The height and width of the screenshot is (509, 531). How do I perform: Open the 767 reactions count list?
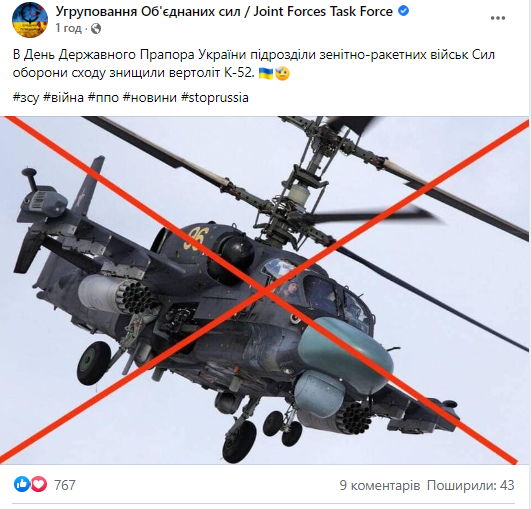65,485
